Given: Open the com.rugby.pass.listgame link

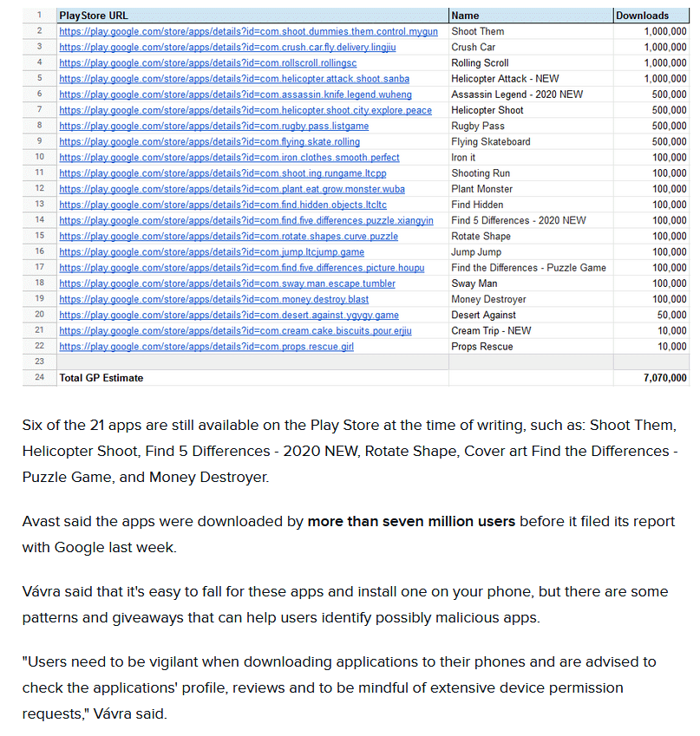Looking at the screenshot, I should [x=213, y=126].
